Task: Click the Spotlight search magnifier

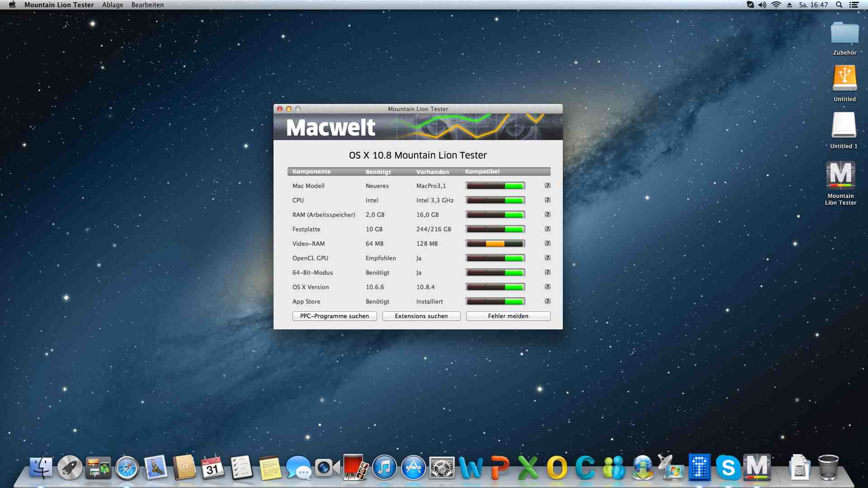Action: (839, 5)
